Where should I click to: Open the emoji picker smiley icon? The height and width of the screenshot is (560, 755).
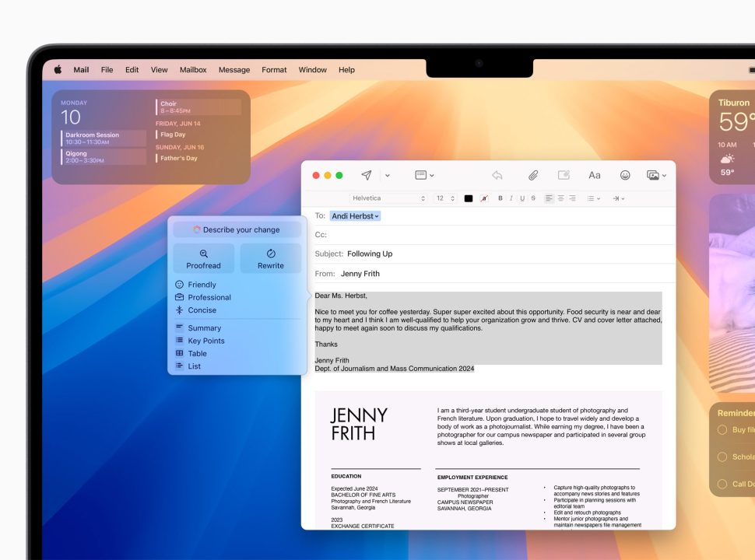click(x=624, y=175)
